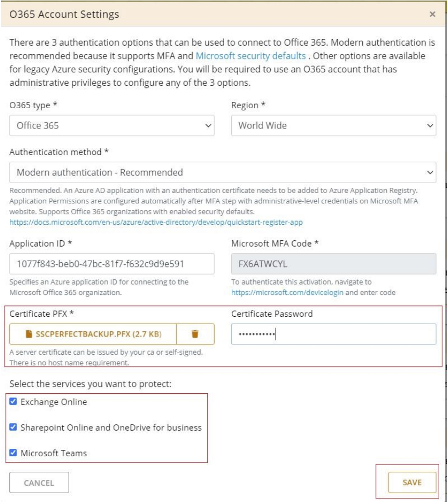Toggle Sharepoint Online and OneDrive for business
448x503 pixels.
(x=13, y=427)
